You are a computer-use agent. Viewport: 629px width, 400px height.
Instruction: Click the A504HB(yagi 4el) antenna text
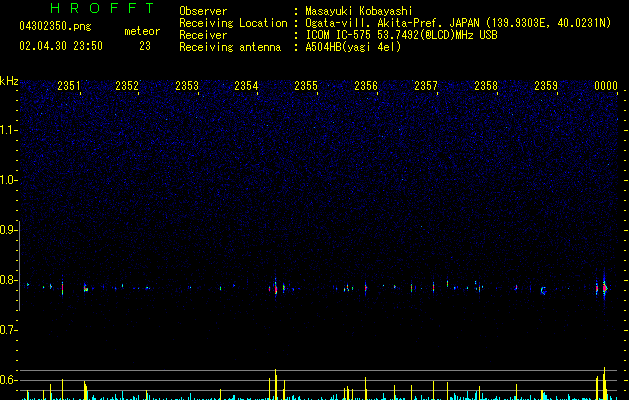(353, 47)
